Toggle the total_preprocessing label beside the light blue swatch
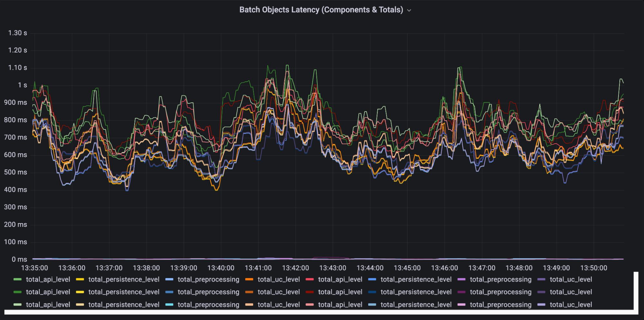Viewport: 644px width, 320px height. point(208,279)
